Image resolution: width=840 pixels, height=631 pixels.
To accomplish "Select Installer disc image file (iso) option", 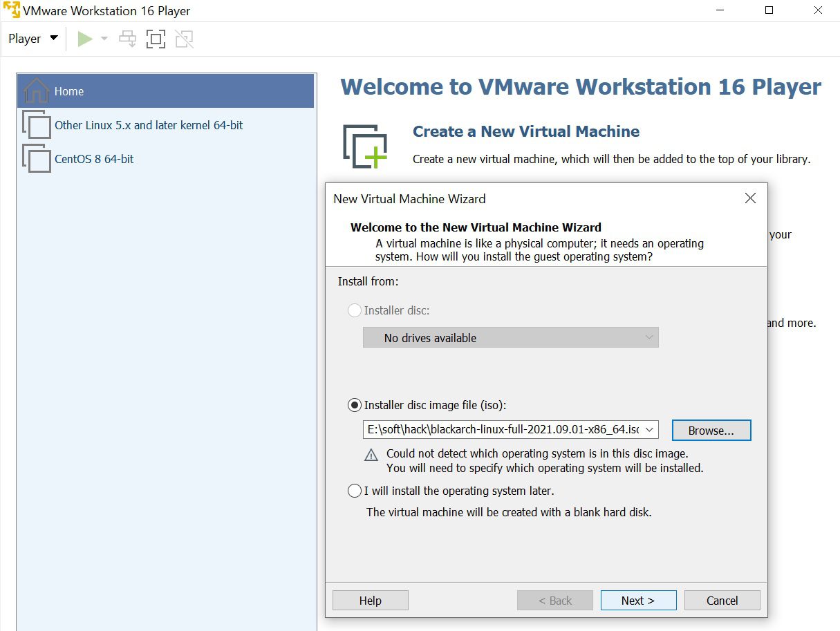I will [x=355, y=405].
